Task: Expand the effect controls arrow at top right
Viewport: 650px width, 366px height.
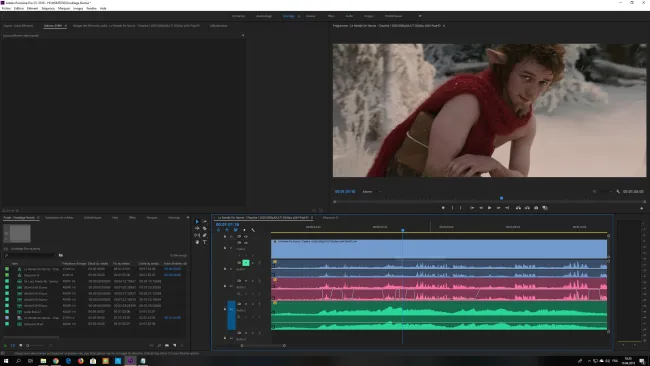Action: coord(243,36)
